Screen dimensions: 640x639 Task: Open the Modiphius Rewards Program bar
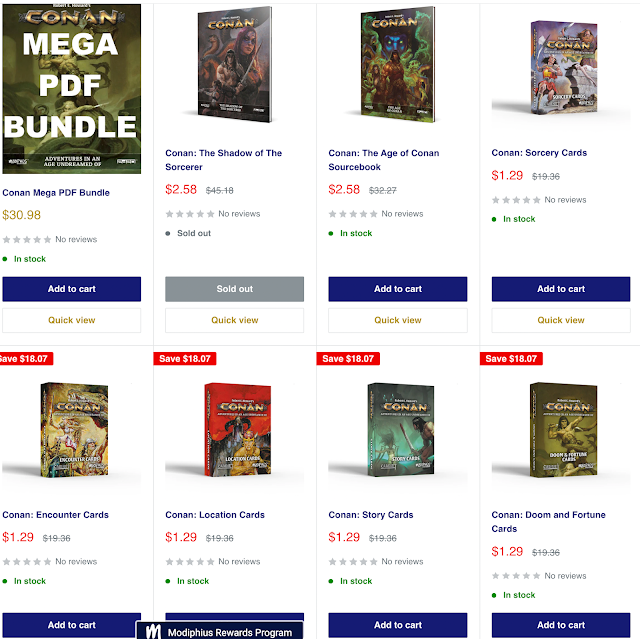[220, 631]
